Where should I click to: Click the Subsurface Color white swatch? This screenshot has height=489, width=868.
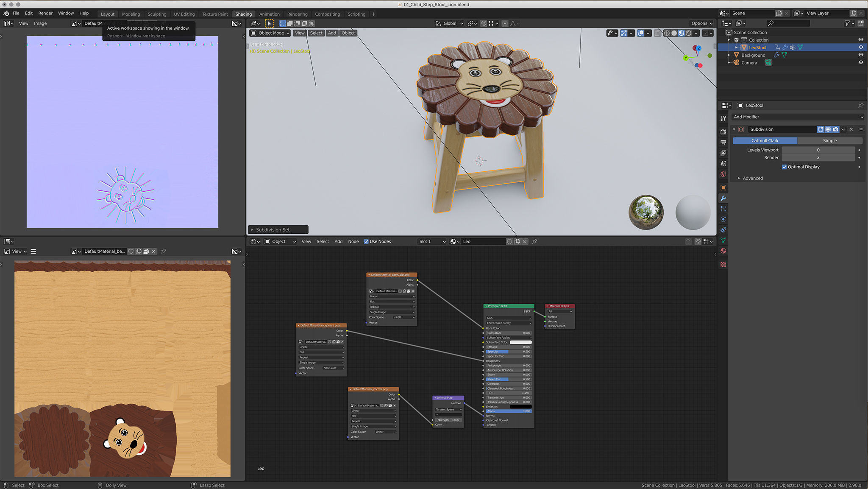tap(520, 342)
